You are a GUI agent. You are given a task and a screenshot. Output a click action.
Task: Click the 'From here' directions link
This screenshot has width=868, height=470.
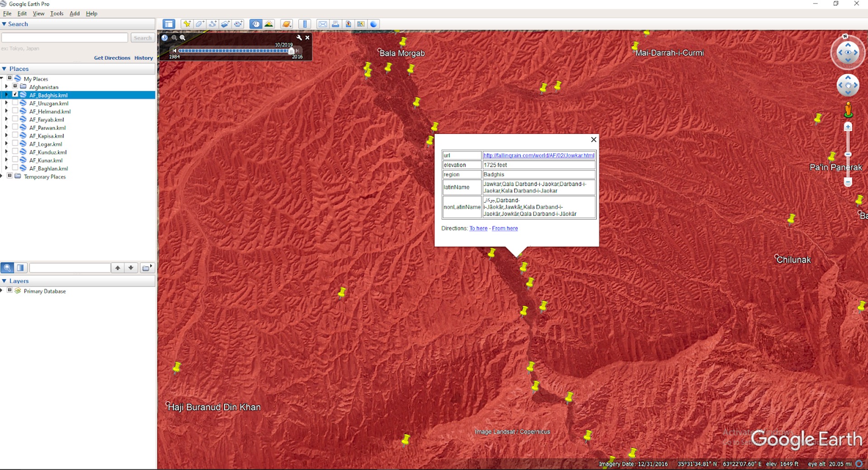pos(505,228)
